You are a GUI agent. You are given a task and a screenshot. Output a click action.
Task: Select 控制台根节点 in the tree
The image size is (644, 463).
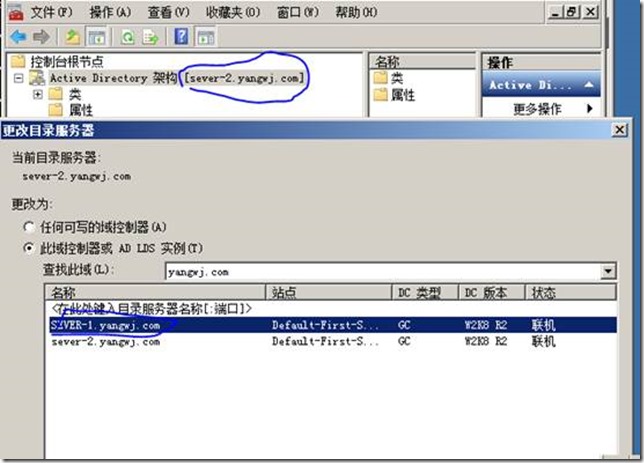coord(67,62)
